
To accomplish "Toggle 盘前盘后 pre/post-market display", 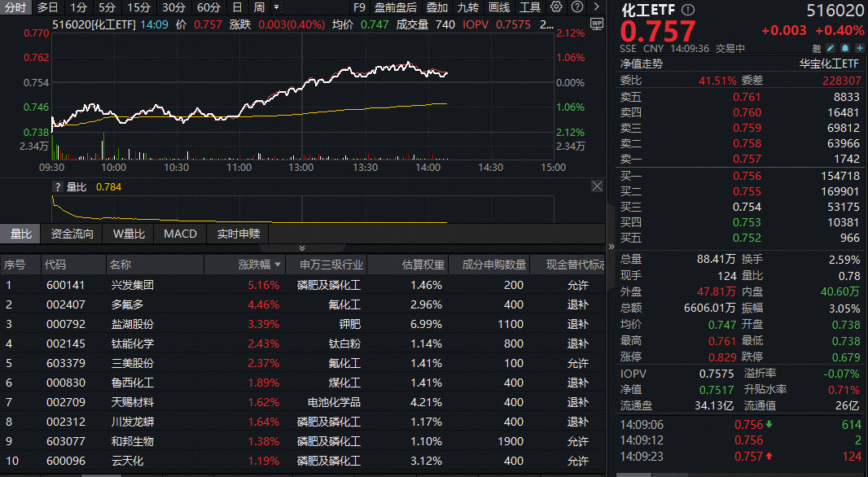I will [x=396, y=7].
